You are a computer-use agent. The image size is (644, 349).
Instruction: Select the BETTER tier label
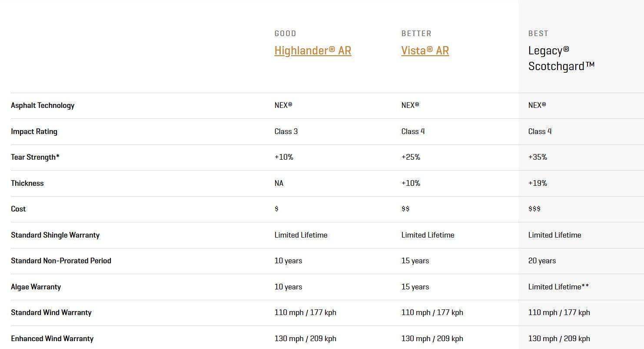[x=416, y=34]
